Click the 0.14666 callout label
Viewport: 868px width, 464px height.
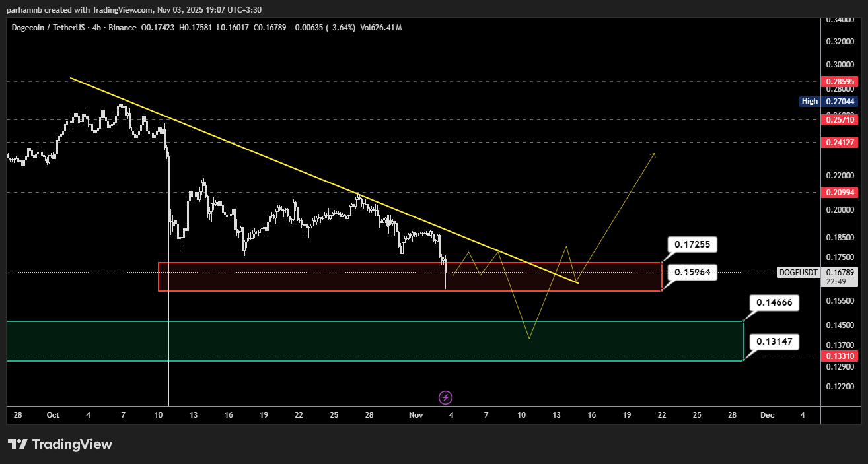click(x=774, y=303)
